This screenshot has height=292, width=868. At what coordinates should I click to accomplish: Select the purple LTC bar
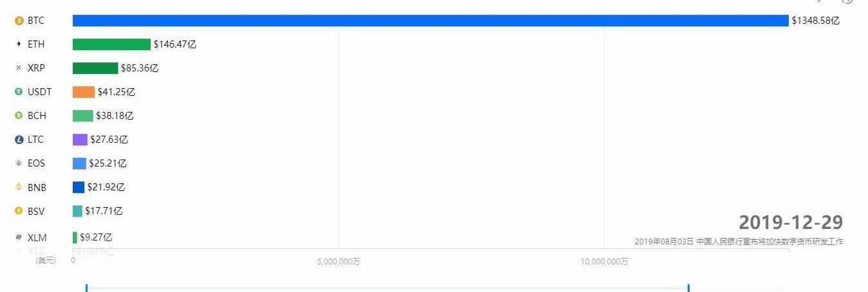[80, 140]
